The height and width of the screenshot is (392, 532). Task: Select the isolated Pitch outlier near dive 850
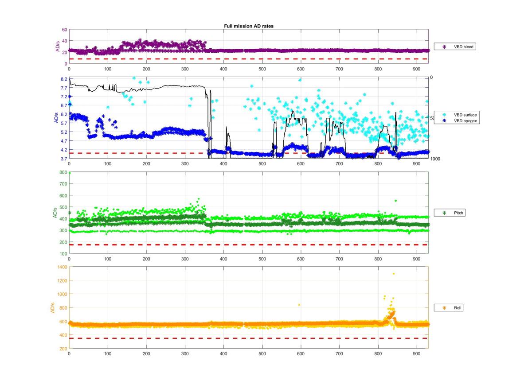(395, 201)
